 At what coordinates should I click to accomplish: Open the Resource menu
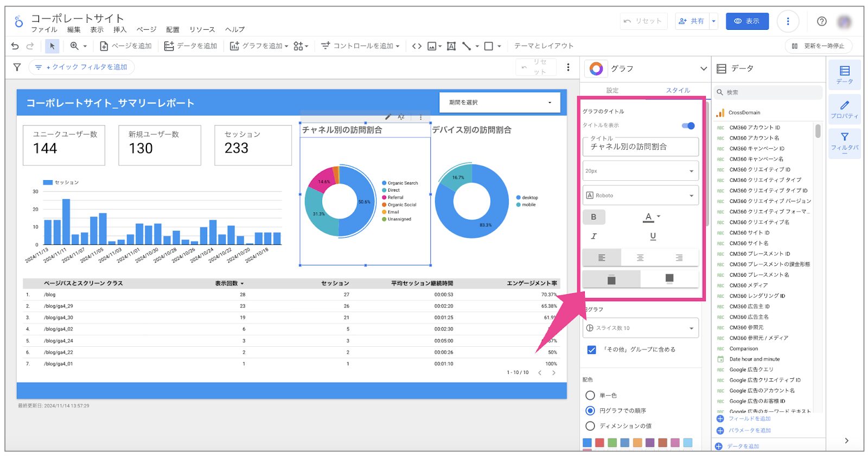pos(202,30)
